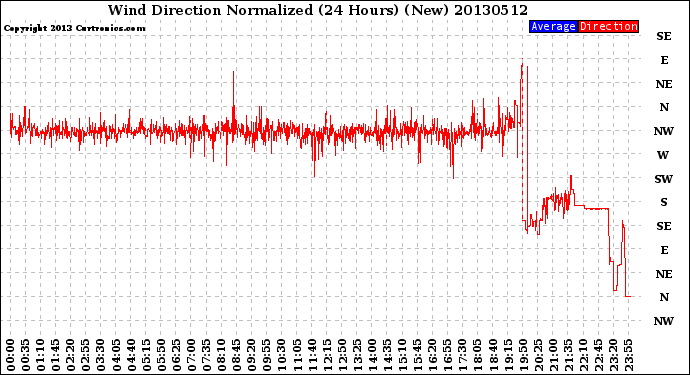Click the 16:20 time axis label
The width and height of the screenshot is (690, 375).
433,355
